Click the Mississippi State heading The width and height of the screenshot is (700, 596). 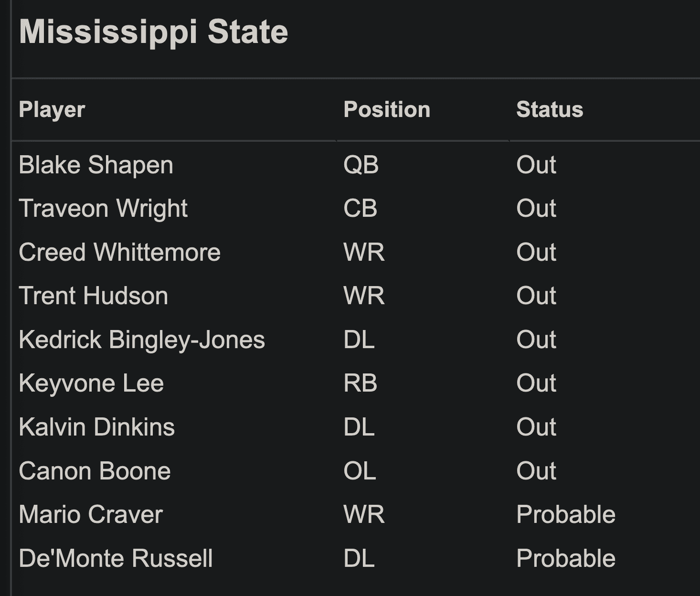[x=153, y=32]
